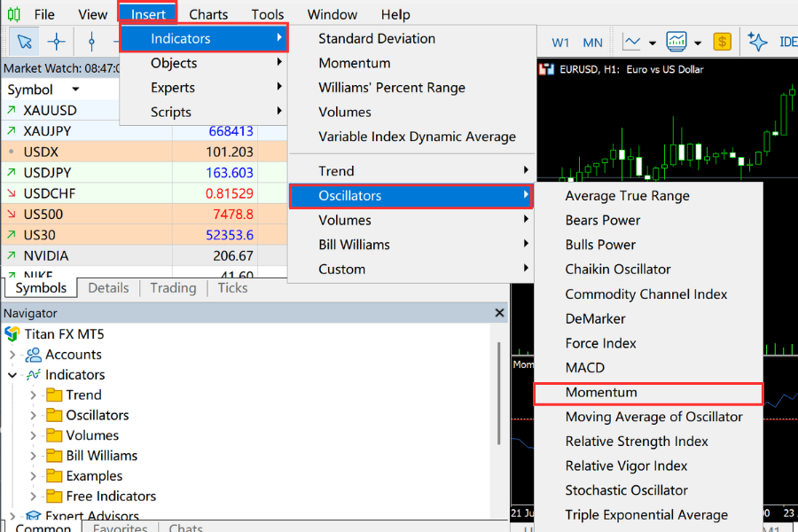Click the blue sparkle star icon
The image size is (798, 532).
(x=757, y=42)
